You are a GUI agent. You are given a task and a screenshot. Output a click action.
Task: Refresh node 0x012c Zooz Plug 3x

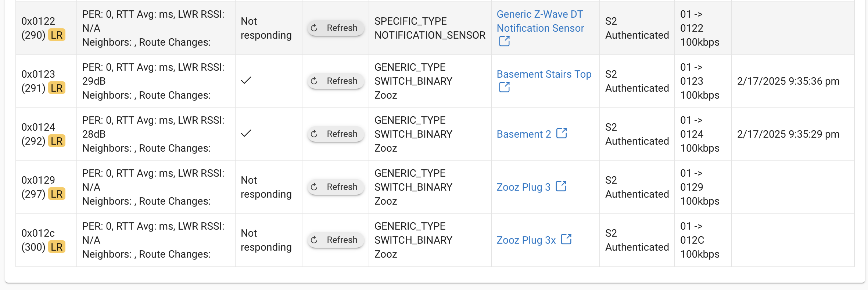click(336, 240)
